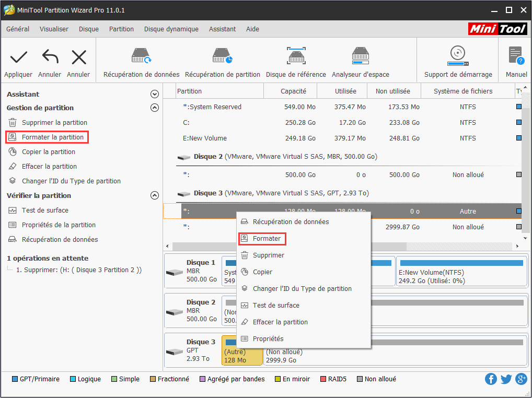Image resolution: width=532 pixels, height=398 pixels.
Task: Click the Appliquer checkmark icon
Action: 18,57
